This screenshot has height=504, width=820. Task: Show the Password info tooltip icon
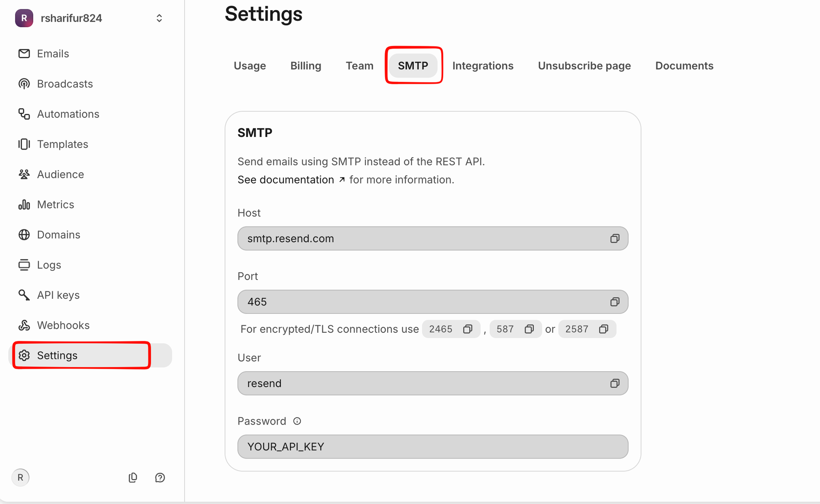tap(297, 421)
